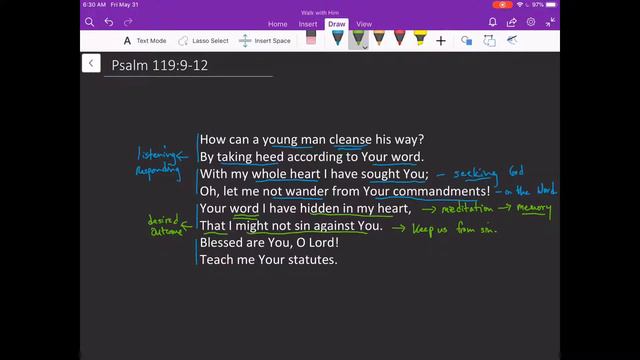Image resolution: width=640 pixels, height=360 pixels.
Task: Add a new pen with plus icon
Action: [441, 41]
